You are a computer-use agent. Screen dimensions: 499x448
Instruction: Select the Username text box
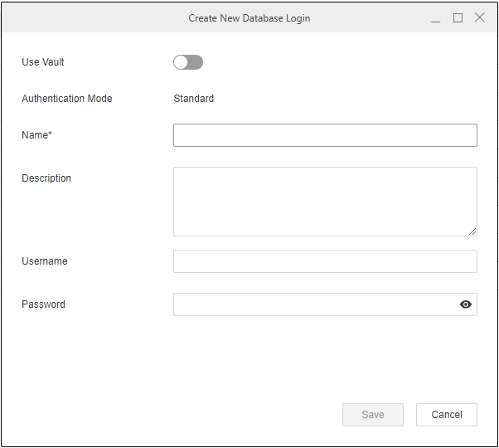[324, 261]
